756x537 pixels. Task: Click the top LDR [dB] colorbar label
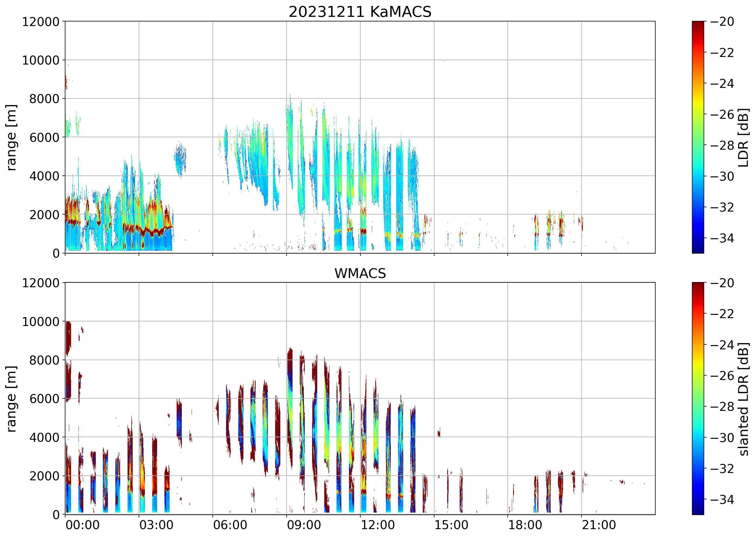(x=744, y=137)
